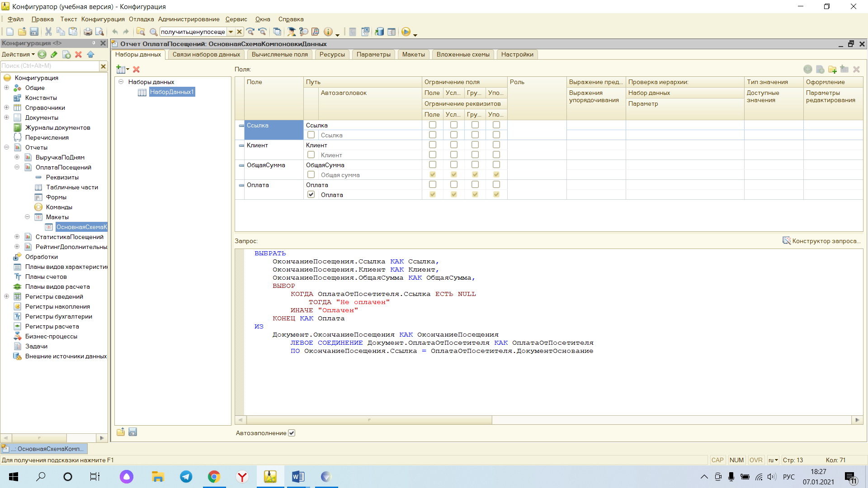The image size is (868, 488).
Task: Click the Save icon in main toolbar
Action: (x=34, y=32)
